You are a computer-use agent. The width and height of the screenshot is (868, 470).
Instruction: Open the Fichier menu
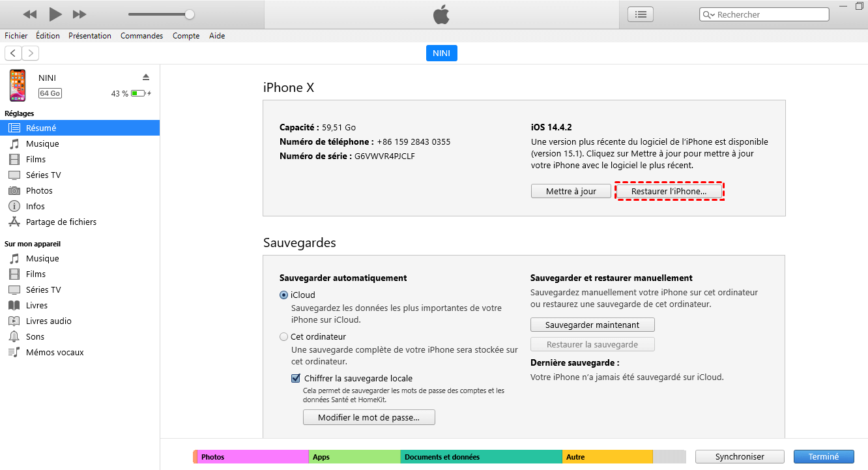click(16, 36)
